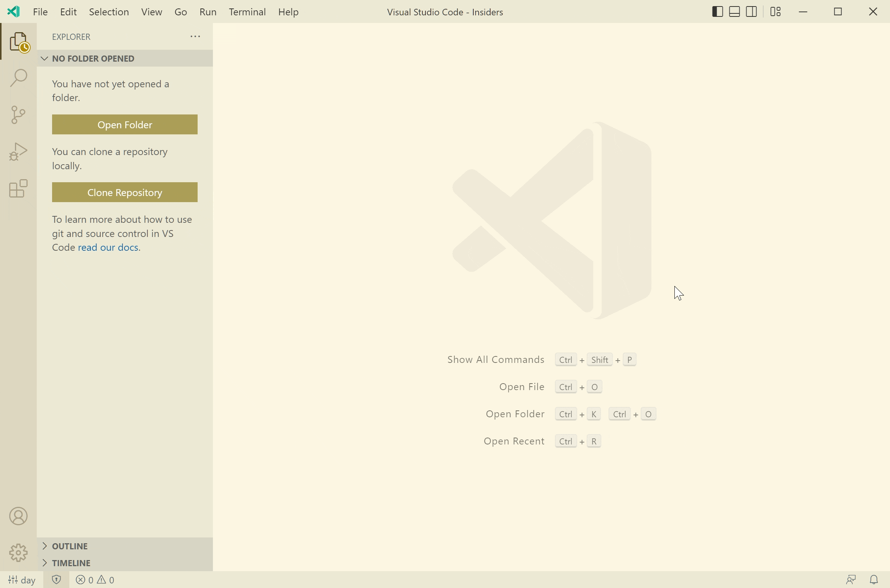Toggle bottom panel visibility
Screen dimensions: 890x588
coord(734,12)
